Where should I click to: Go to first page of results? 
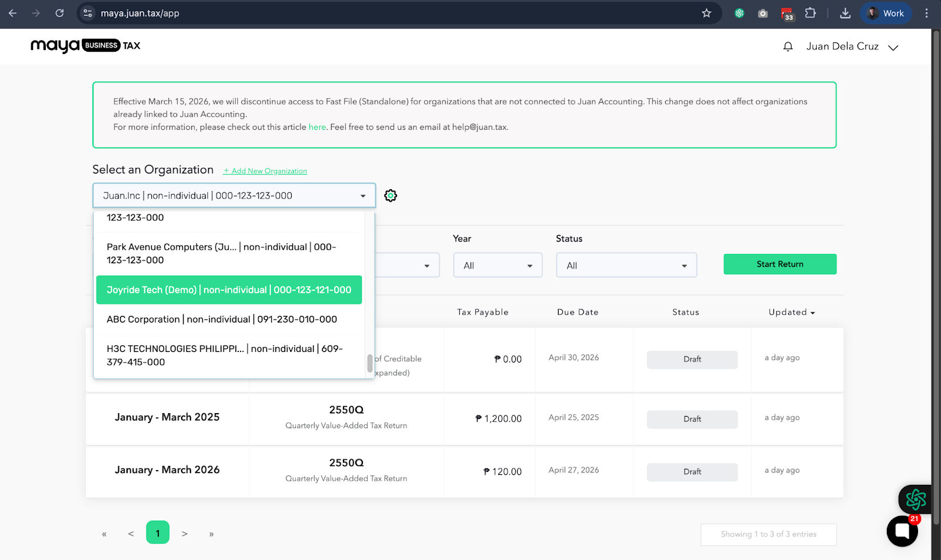104,534
